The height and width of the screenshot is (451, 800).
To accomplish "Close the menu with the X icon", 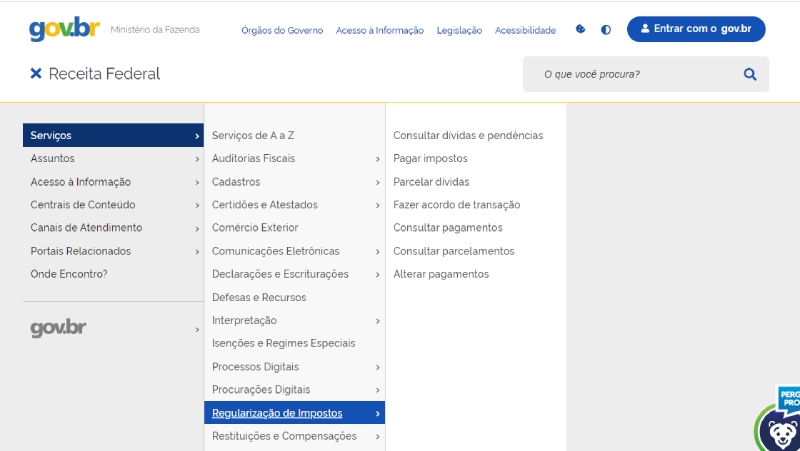I will 36,73.
